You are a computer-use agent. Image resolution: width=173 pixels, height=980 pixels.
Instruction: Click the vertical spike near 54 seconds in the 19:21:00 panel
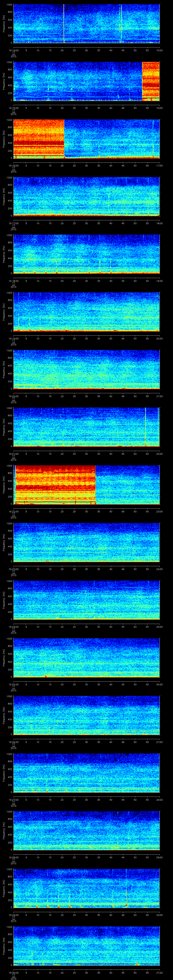(146, 427)
